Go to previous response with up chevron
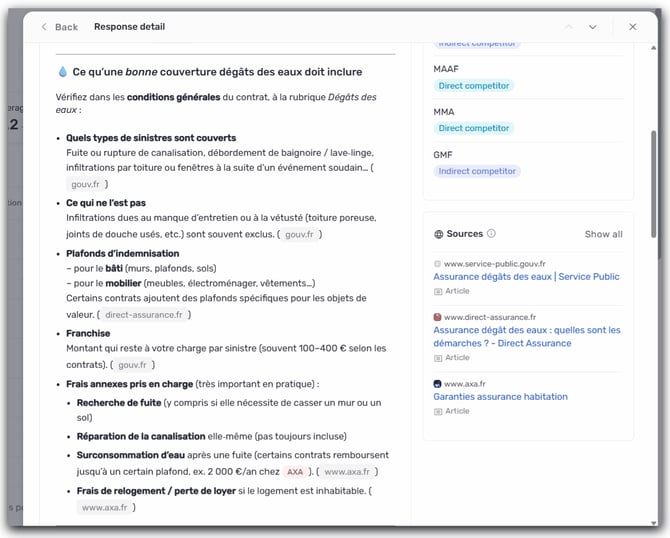This screenshot has height=538, width=670. click(x=569, y=27)
